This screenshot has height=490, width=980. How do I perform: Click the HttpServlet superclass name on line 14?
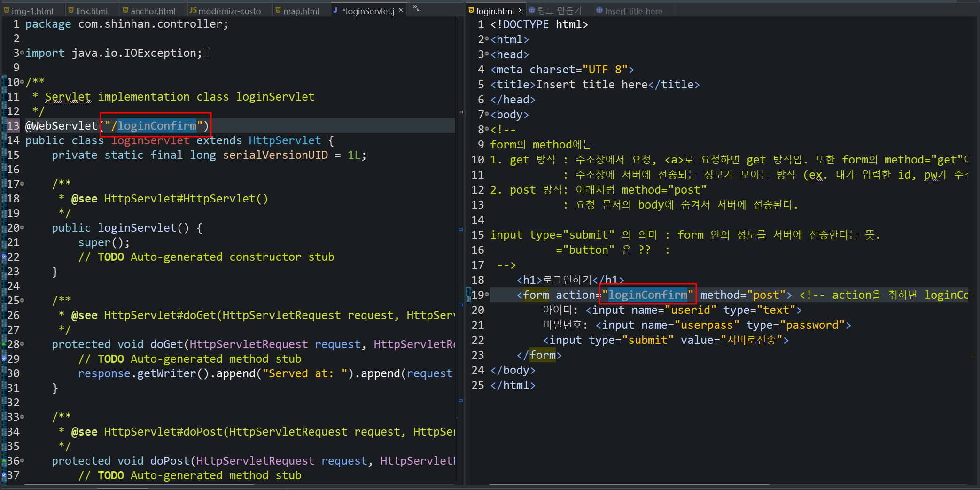[285, 140]
